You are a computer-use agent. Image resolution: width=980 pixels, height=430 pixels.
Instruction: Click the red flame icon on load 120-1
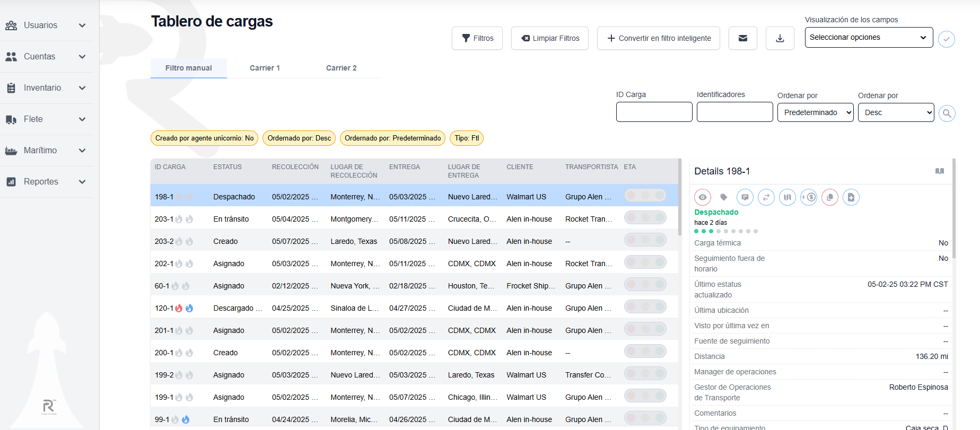click(x=179, y=308)
